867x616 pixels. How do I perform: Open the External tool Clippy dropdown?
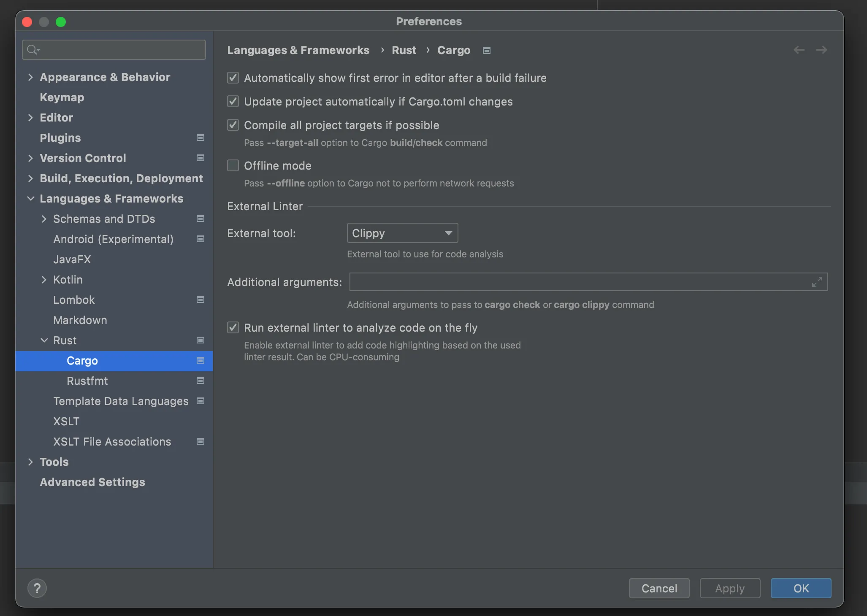[x=402, y=233]
